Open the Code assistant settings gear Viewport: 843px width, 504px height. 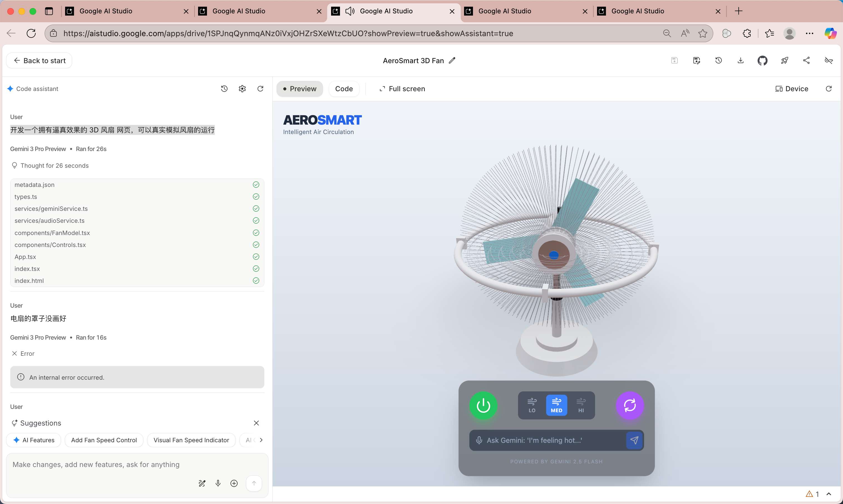[x=242, y=89]
